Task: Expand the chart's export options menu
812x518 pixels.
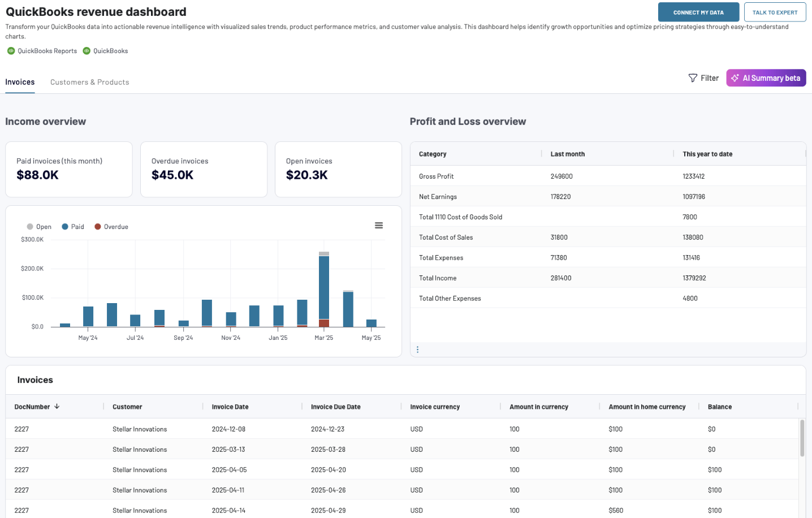Action: click(378, 225)
